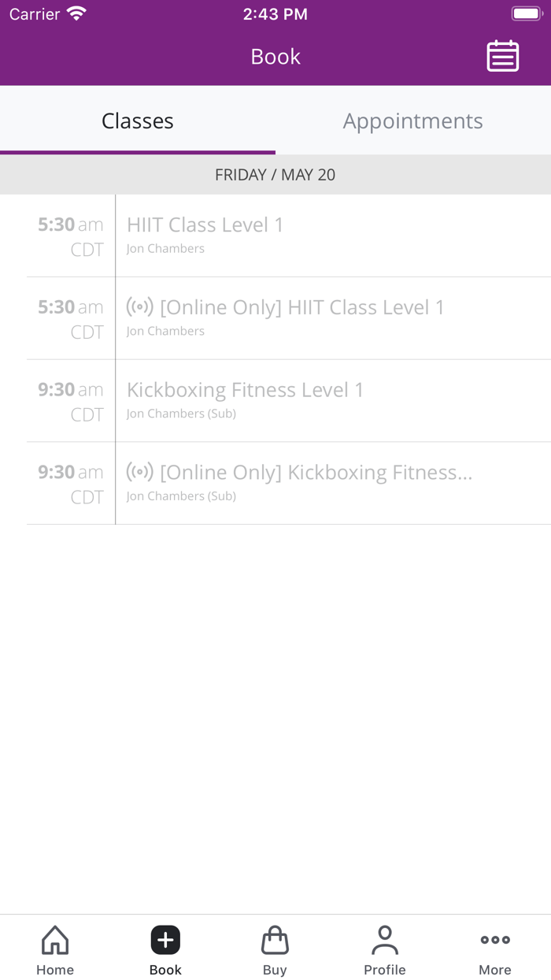The height and width of the screenshot is (980, 551).
Task: Open the FRIDAY / MAY 20 date header
Action: pos(275,174)
